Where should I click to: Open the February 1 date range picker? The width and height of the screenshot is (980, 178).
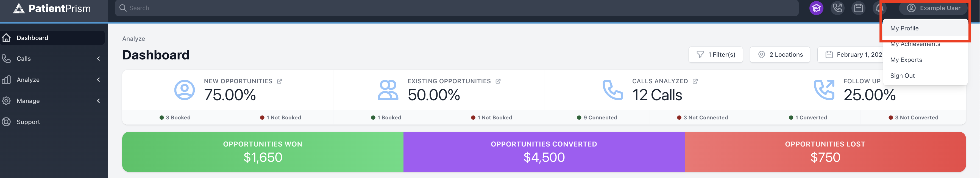click(850, 55)
